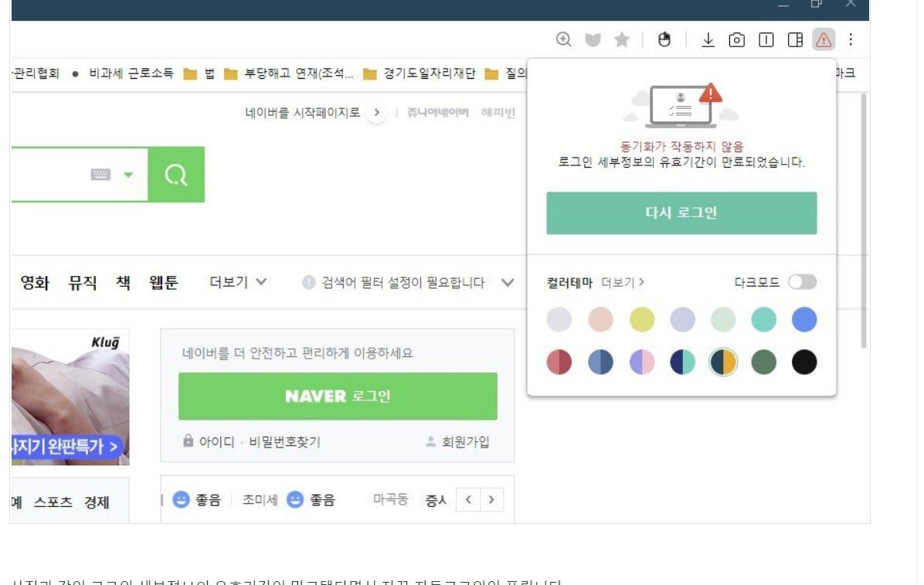Click the sync warning triangle icon
This screenshot has height=585, width=924.
(824, 39)
